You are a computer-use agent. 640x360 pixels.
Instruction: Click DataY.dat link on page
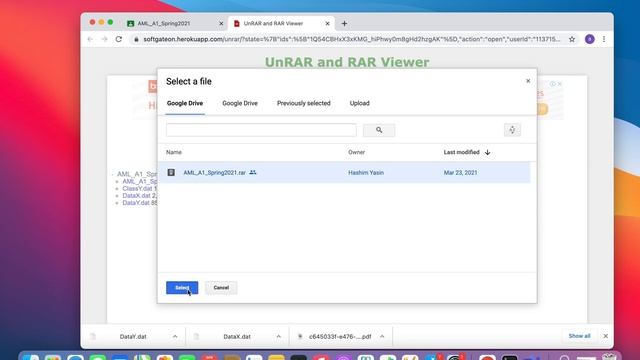click(x=136, y=202)
